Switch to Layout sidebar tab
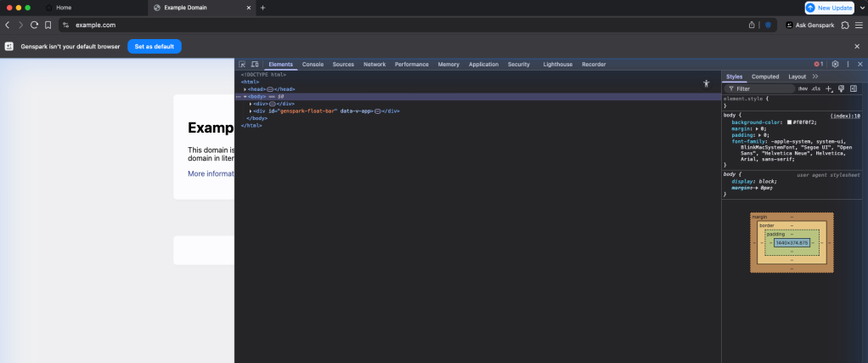Viewport: 868px width, 363px height. (x=798, y=77)
